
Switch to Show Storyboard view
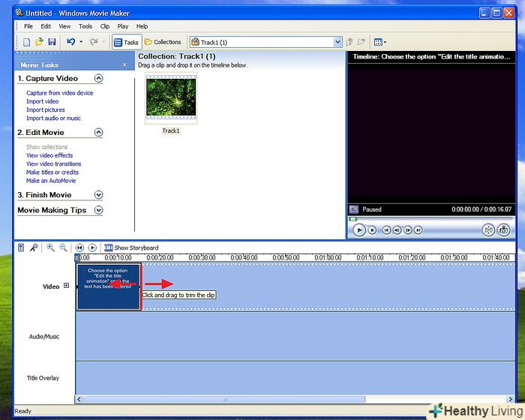tap(131, 247)
